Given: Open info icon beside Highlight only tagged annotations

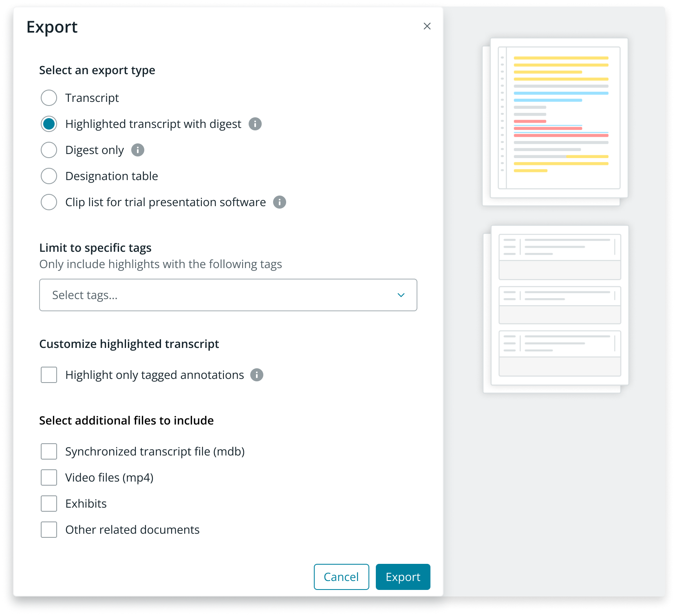Looking at the screenshot, I should pyautogui.click(x=257, y=375).
